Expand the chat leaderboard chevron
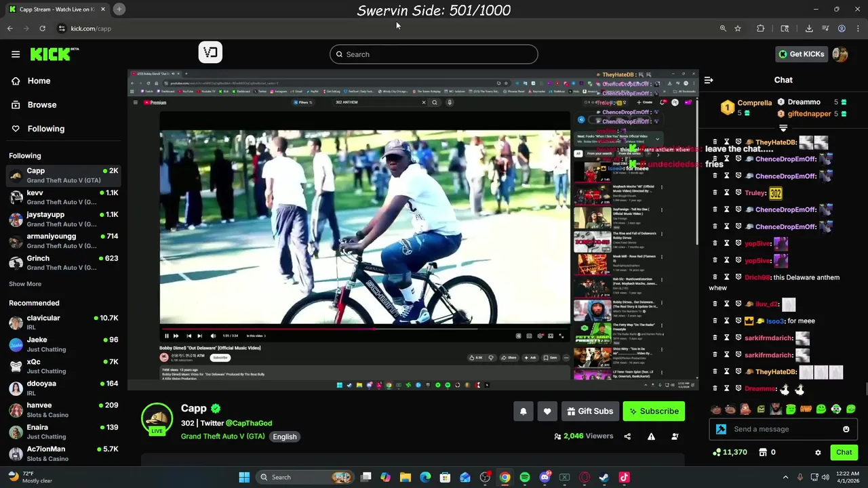 coord(783,128)
